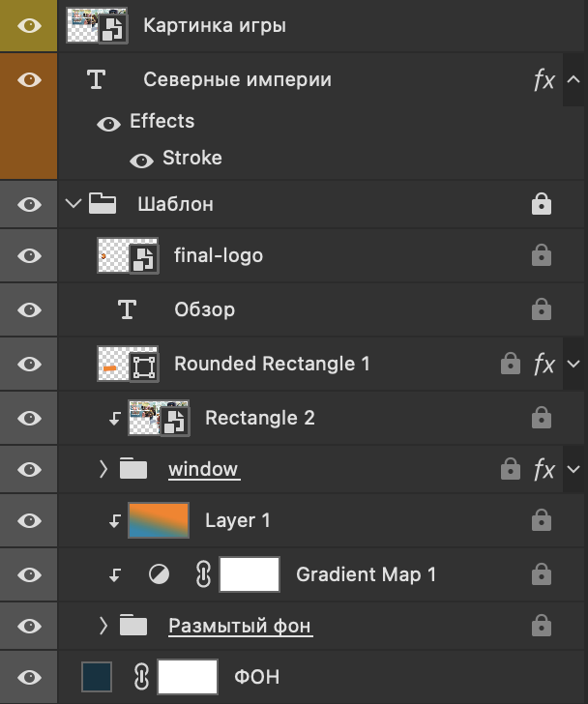Collapse the Шаблон layer group
Image resolution: width=588 pixels, height=704 pixels.
click(71, 204)
